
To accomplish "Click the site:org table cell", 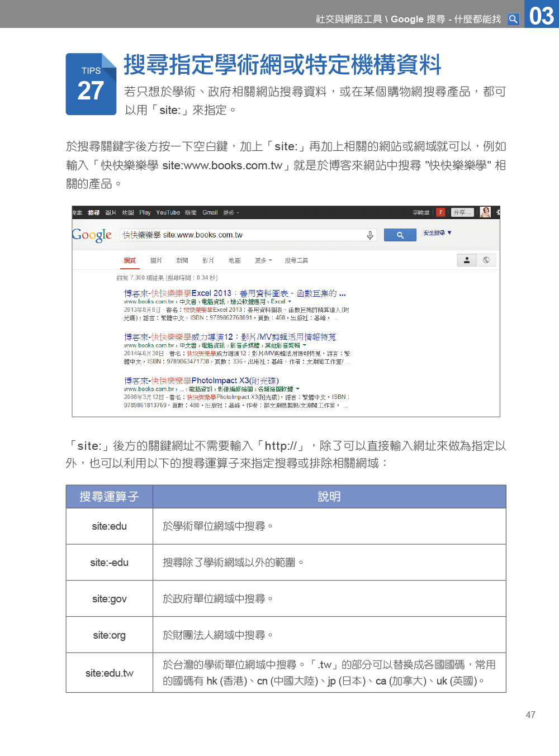I will click(110, 635).
